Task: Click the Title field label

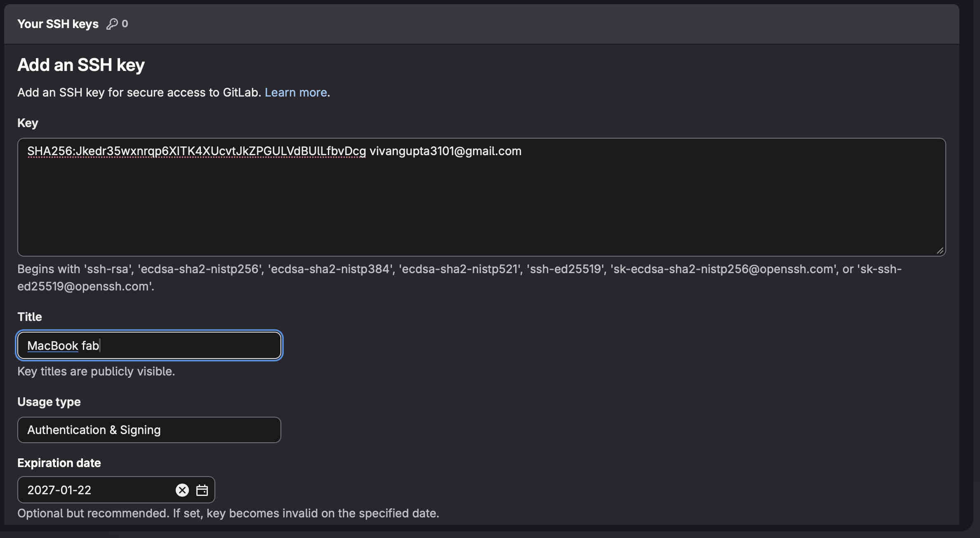Action: (30, 317)
